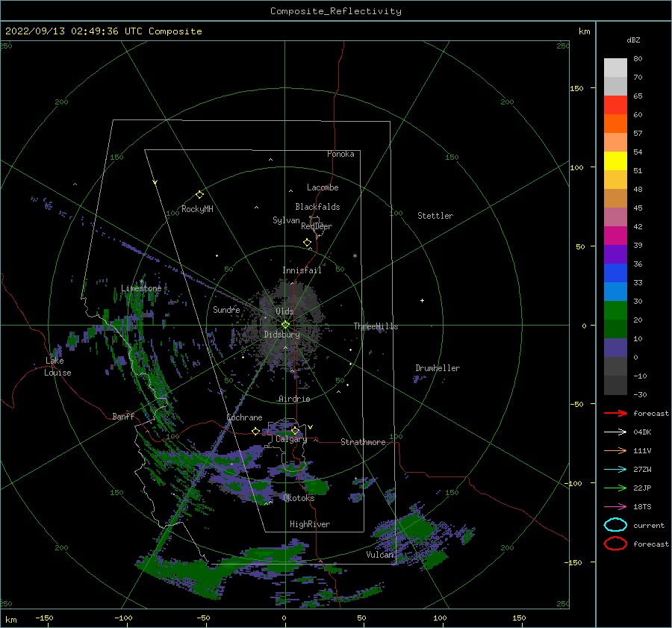672x628 pixels.
Task: Click the Limestone label
Action: 141,288
